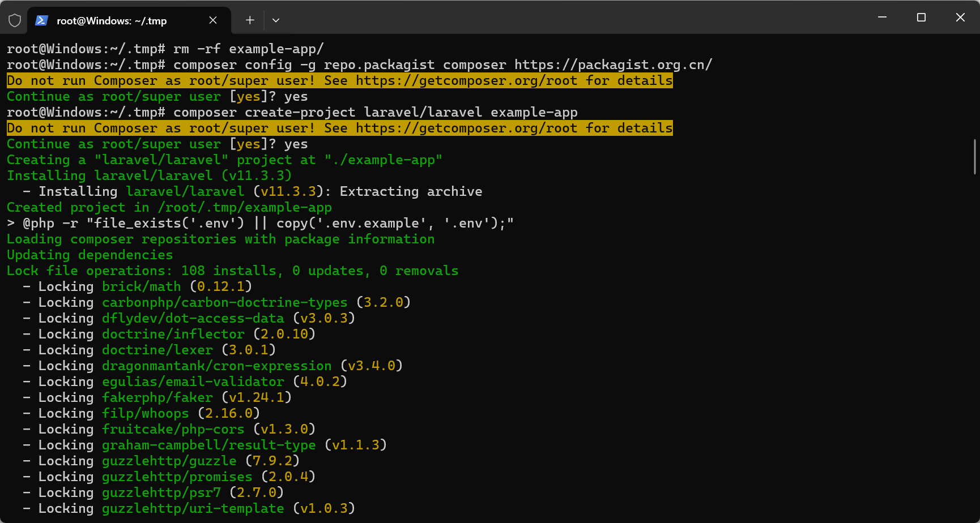
Task: Close the root@Windows terminal tab
Action: [213, 20]
